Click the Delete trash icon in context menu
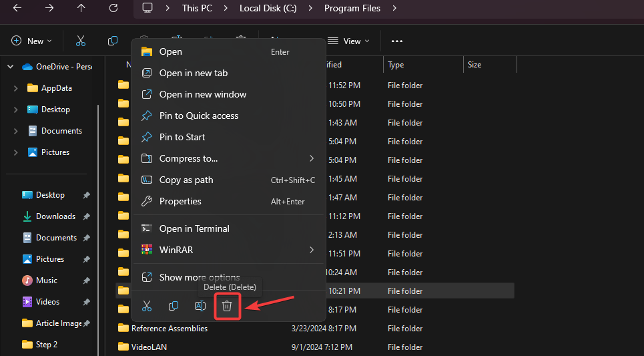The height and width of the screenshot is (356, 644). (x=227, y=306)
